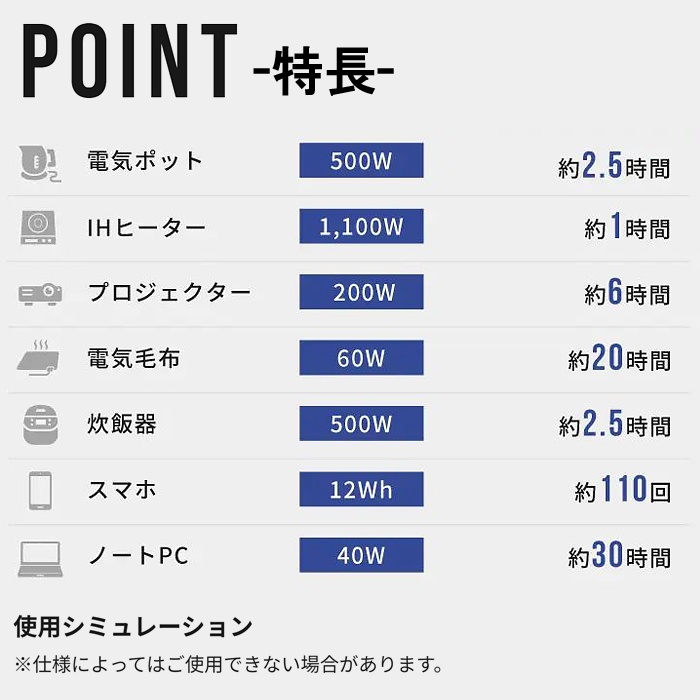Select the 40W notebook PC badge
The height and width of the screenshot is (700, 700).
pyautogui.click(x=361, y=555)
